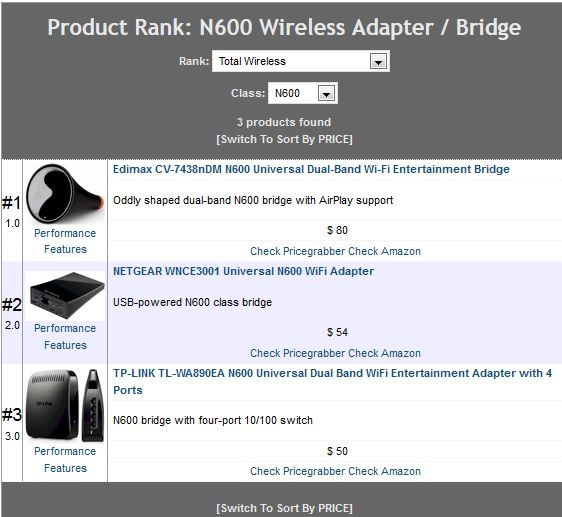562x517 pixels.
Task: Check Amazon for the $50 TP-LINK
Action: [x=385, y=471]
